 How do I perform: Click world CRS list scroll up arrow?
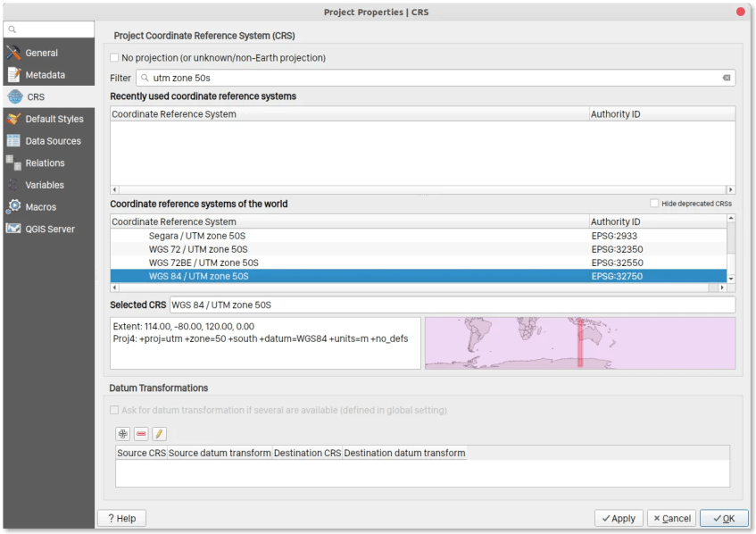tap(731, 219)
